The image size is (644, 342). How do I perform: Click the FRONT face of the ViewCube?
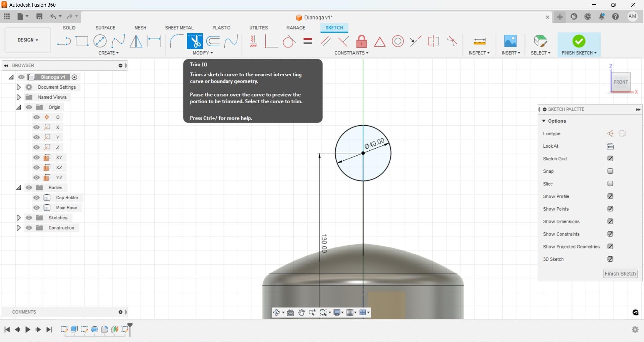(621, 82)
